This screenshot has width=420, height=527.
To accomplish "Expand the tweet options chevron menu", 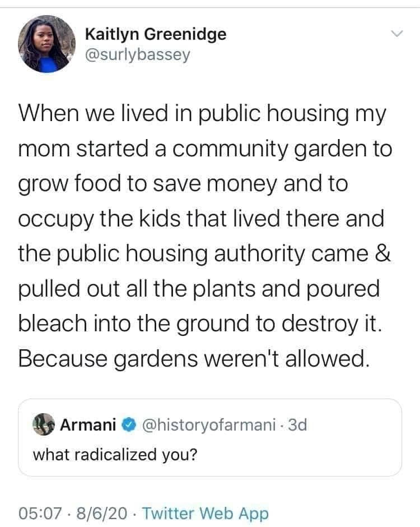I will click(396, 34).
